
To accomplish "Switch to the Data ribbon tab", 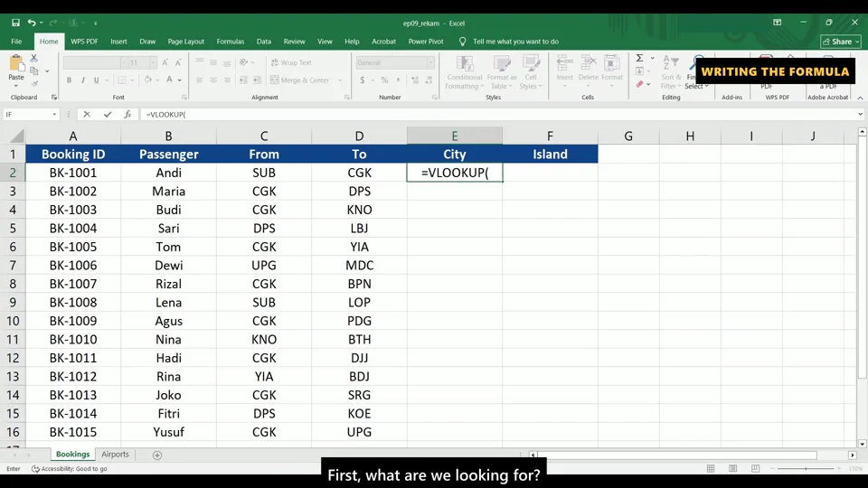I will [263, 42].
